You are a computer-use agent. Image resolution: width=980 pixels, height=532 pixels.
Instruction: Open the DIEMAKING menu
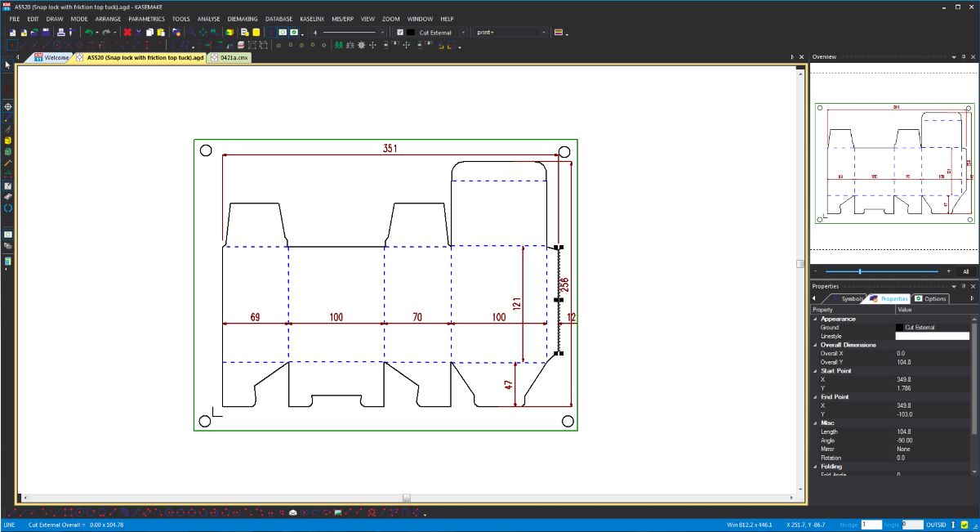243,18
